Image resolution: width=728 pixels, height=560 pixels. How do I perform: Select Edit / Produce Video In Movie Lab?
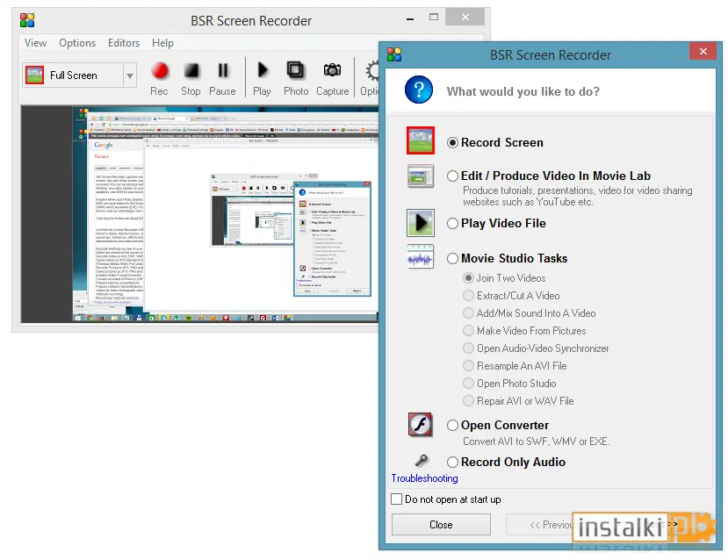pyautogui.click(x=549, y=176)
